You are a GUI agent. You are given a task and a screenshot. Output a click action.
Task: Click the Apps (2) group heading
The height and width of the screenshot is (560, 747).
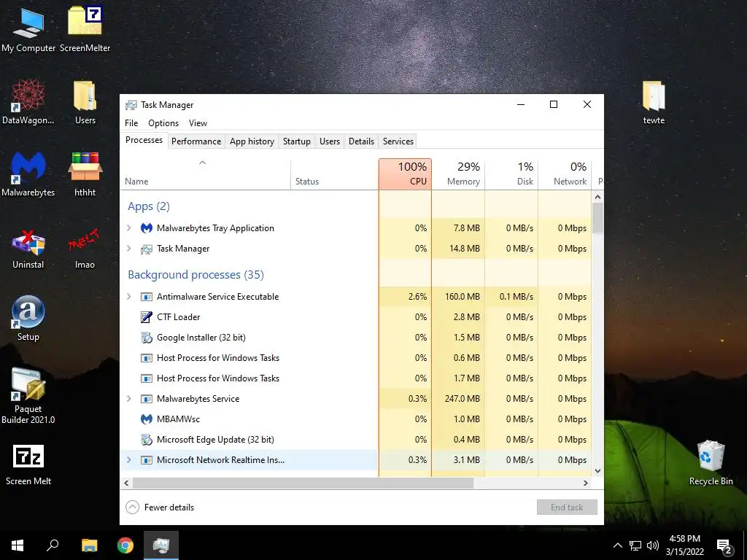[149, 206]
